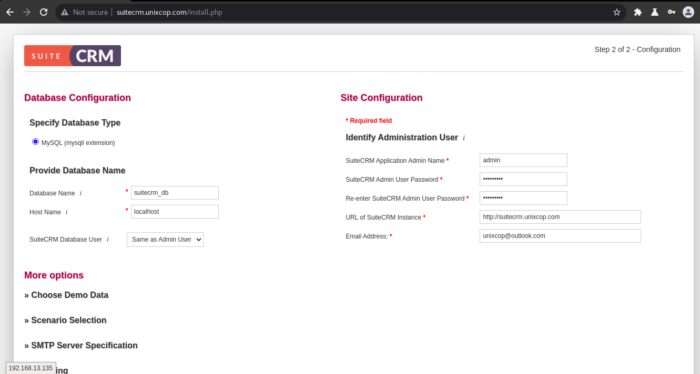Go forward using browser forward arrow
700x374 pixels.
[27, 12]
